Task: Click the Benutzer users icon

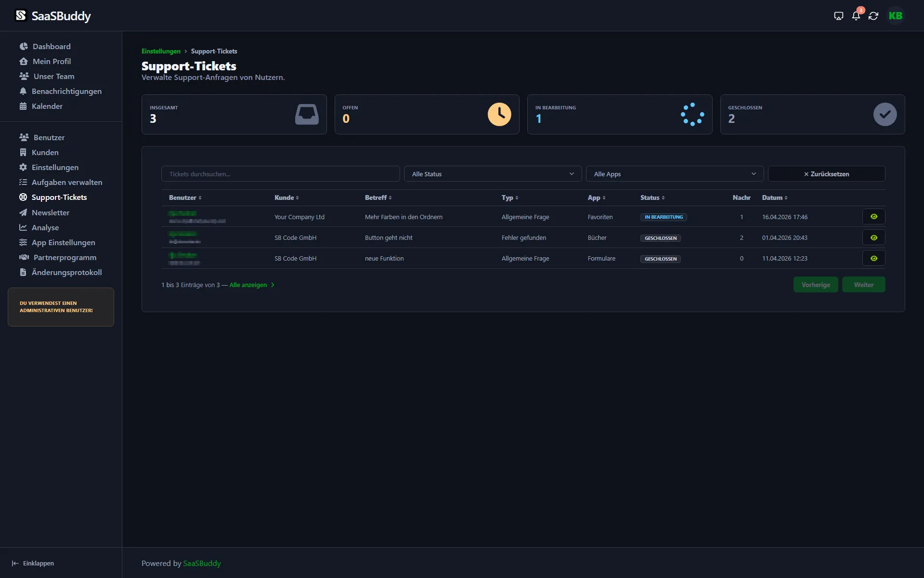Action: tap(24, 137)
